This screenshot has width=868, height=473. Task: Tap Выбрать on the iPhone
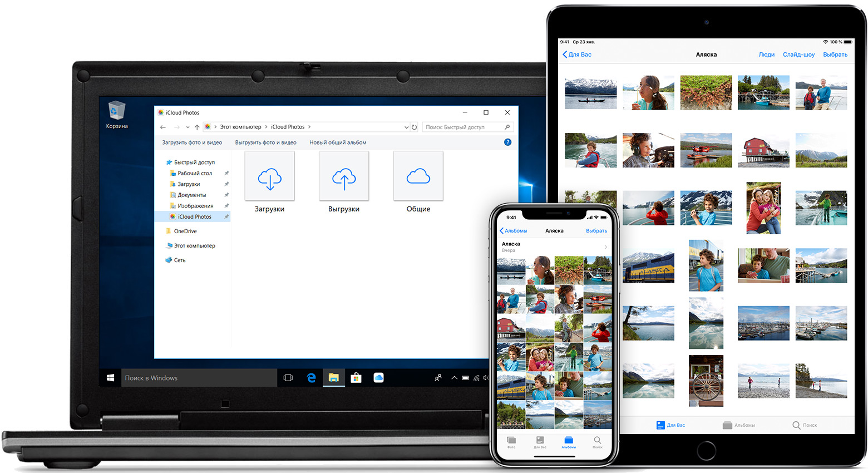[596, 230]
